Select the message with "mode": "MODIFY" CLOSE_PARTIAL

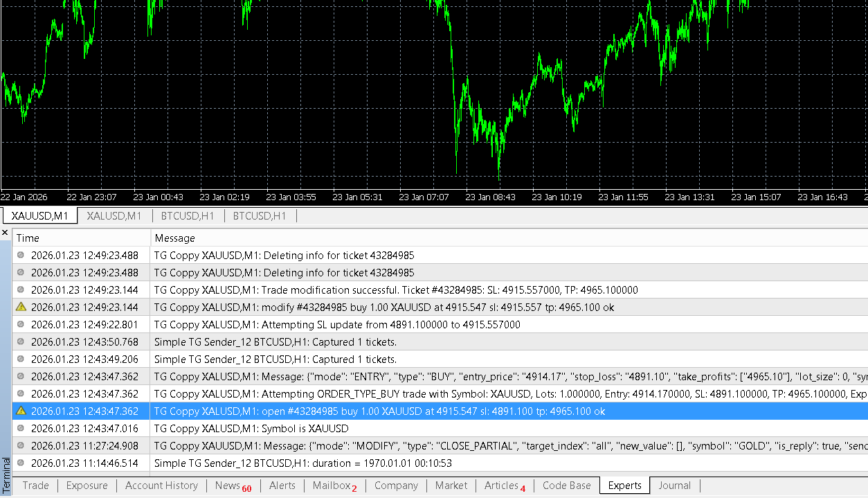511,445
